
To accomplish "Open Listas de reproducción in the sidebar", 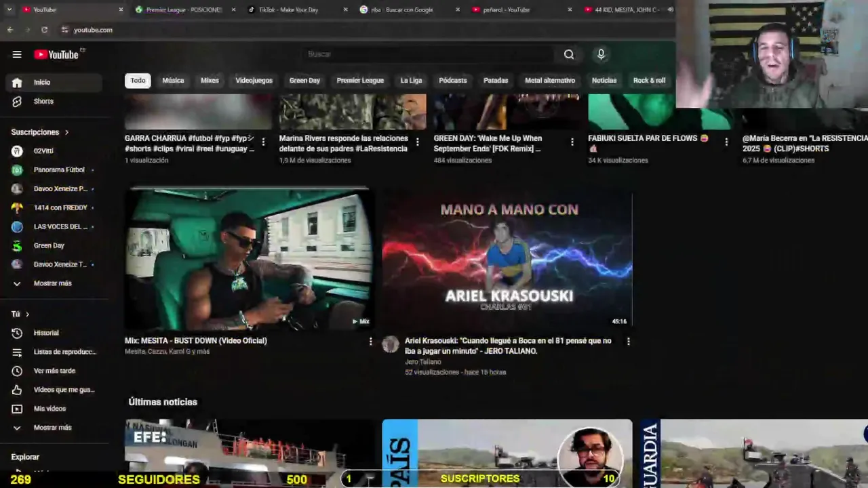I will (54, 352).
